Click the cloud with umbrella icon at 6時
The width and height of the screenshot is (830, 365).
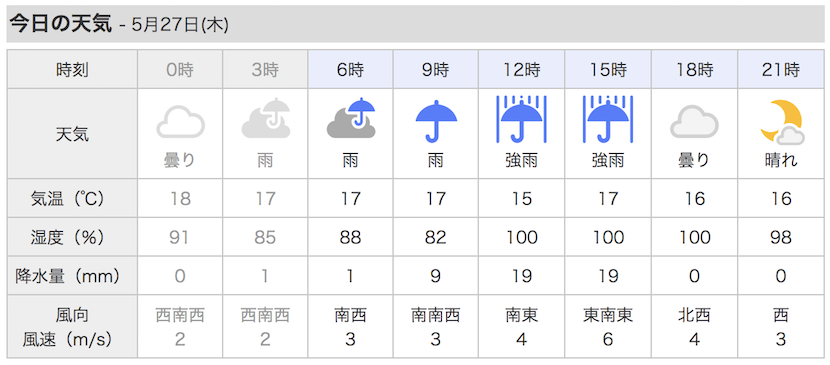[351, 118]
